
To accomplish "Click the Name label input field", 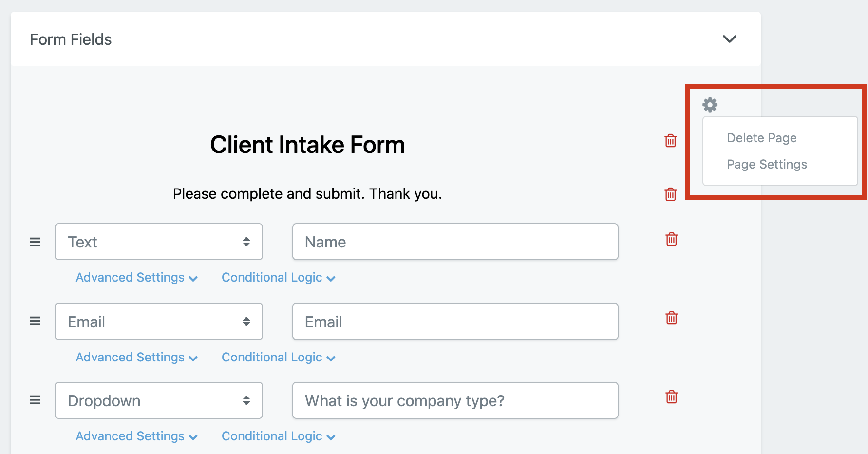I will (x=455, y=242).
